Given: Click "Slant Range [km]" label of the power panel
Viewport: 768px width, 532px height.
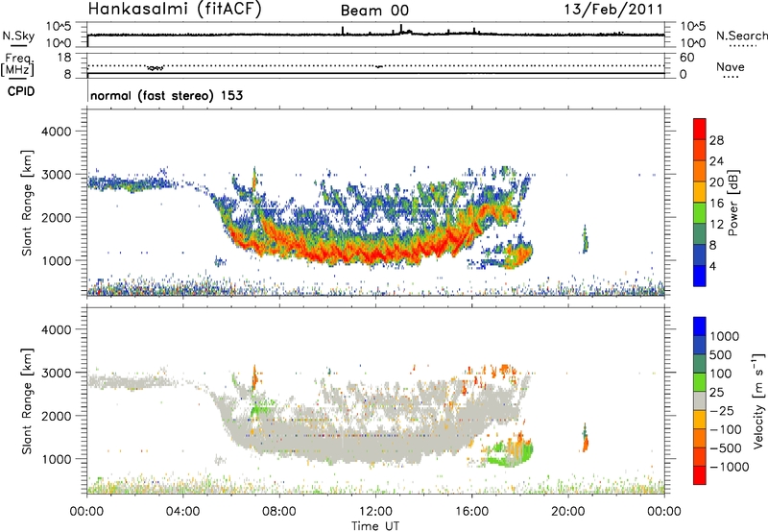Looking at the screenshot, I should [27, 203].
